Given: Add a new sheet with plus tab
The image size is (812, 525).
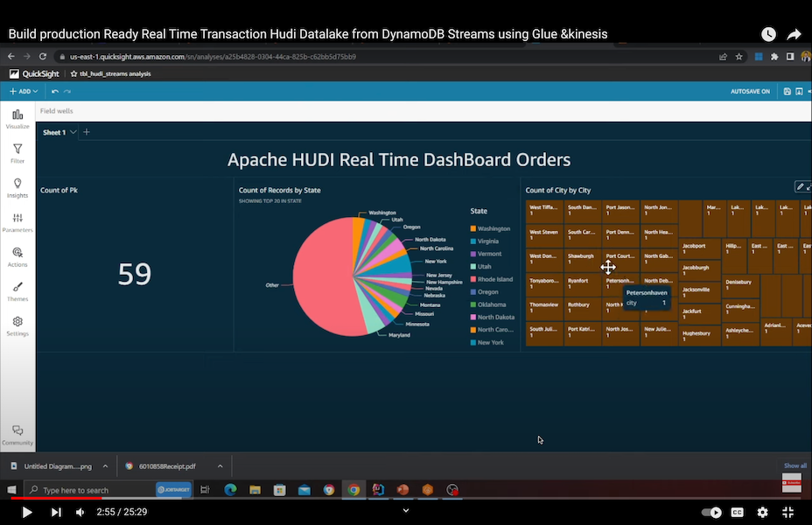Looking at the screenshot, I should [87, 132].
